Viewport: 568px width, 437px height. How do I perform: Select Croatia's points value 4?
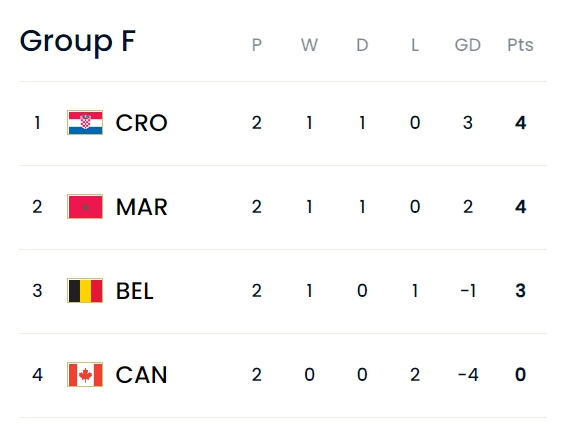point(521,123)
